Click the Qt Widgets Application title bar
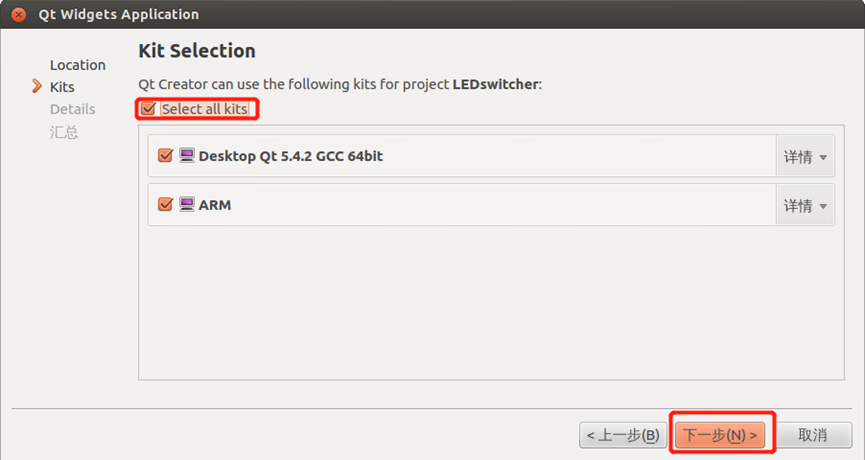This screenshot has width=865, height=460. pos(400,15)
